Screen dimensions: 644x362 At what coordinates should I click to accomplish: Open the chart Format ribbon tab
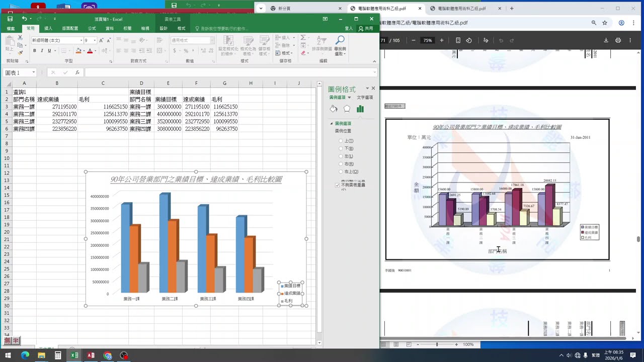182,29
